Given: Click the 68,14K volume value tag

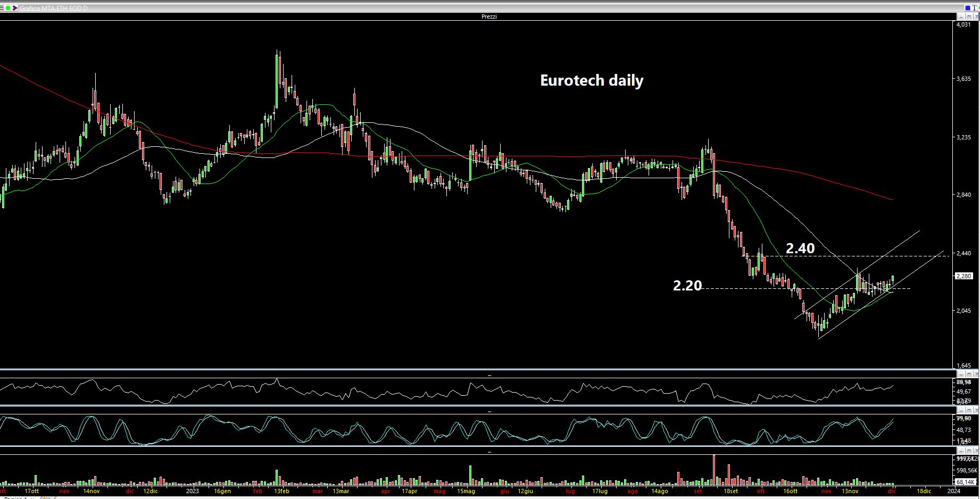Looking at the screenshot, I should tap(966, 482).
